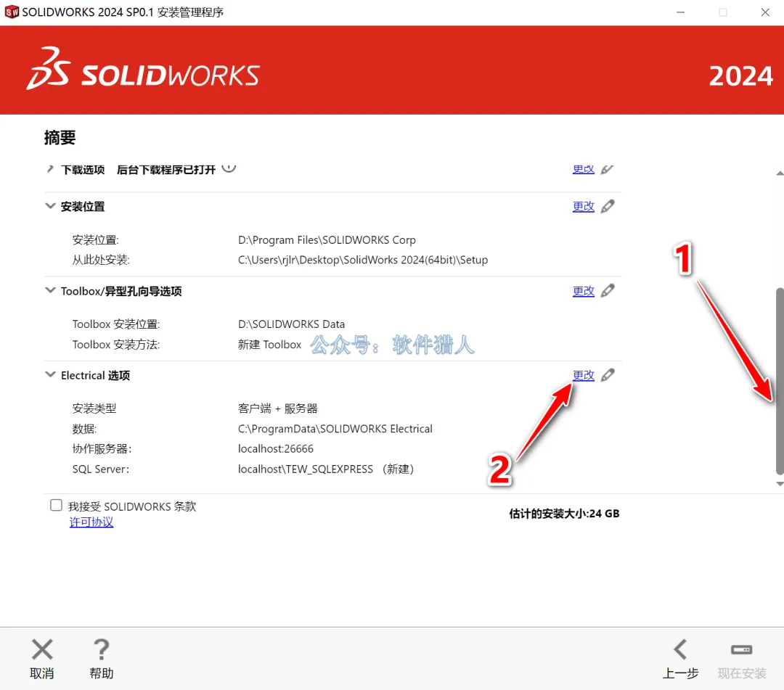The width and height of the screenshot is (784, 690).
Task: Click 更改 link for Electrical 选项
Action: coord(584,375)
